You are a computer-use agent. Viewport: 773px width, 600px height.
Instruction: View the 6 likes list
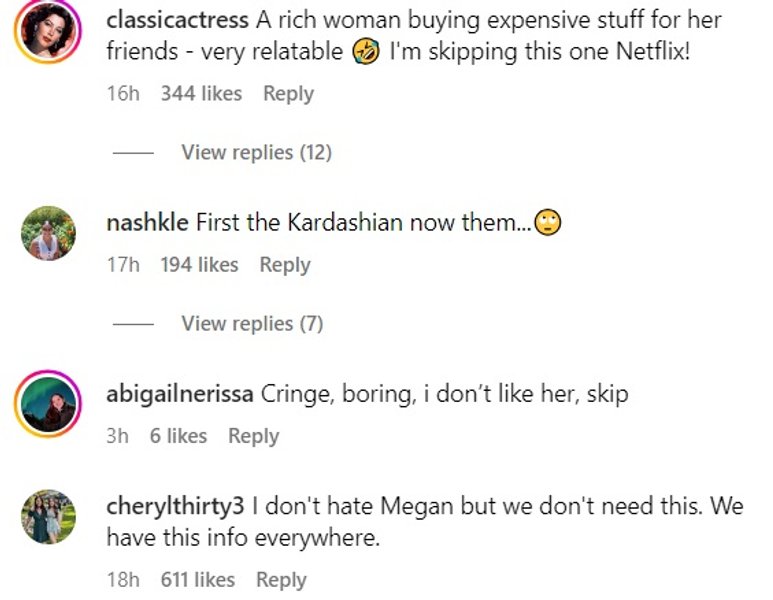178,435
